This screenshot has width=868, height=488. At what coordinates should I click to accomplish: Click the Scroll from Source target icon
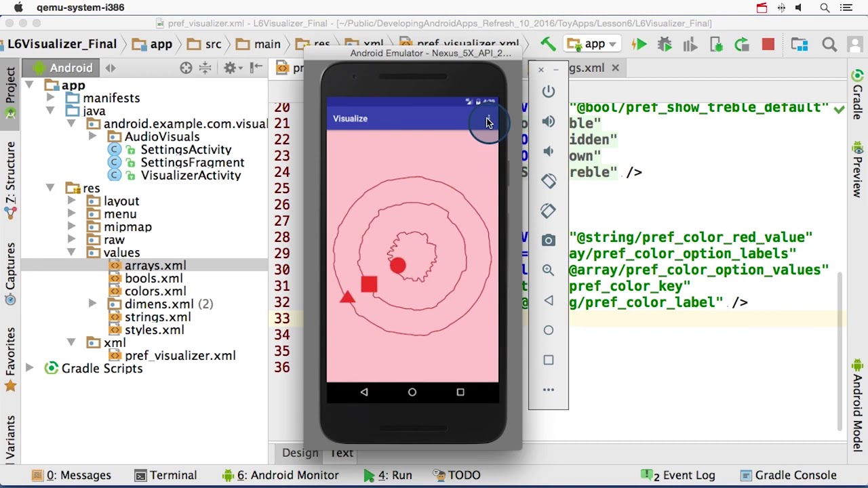(x=186, y=68)
